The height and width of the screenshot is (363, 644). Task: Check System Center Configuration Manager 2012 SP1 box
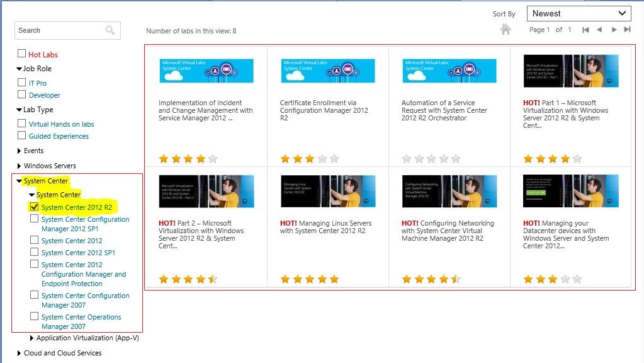click(35, 219)
